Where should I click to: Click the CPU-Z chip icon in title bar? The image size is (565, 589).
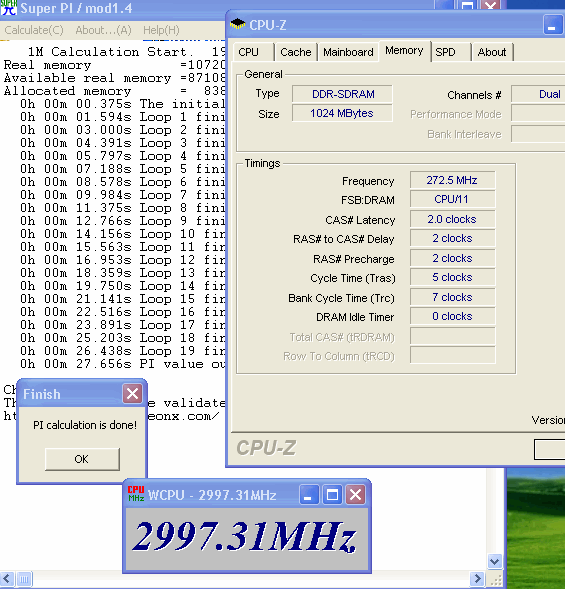click(x=237, y=24)
